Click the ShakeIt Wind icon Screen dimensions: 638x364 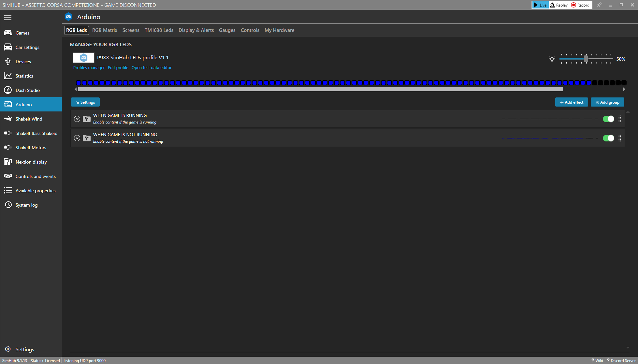pyautogui.click(x=8, y=119)
